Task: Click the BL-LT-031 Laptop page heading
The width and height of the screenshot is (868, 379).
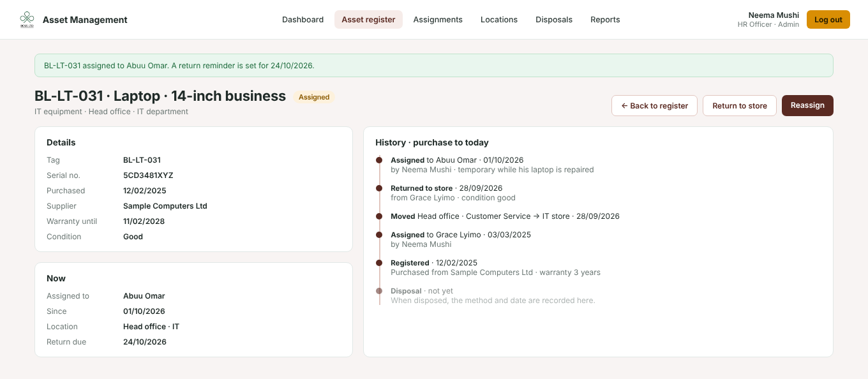Action: click(x=160, y=96)
